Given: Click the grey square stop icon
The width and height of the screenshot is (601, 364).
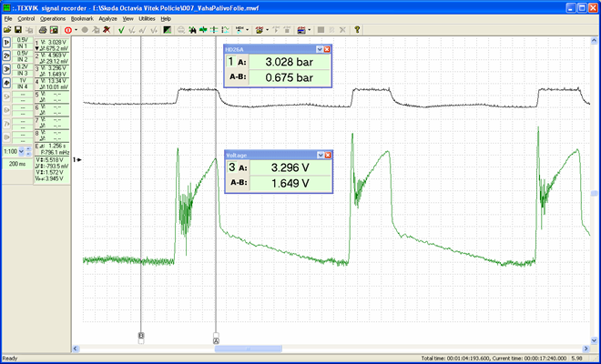Looking at the screenshot, I should coord(321,30).
